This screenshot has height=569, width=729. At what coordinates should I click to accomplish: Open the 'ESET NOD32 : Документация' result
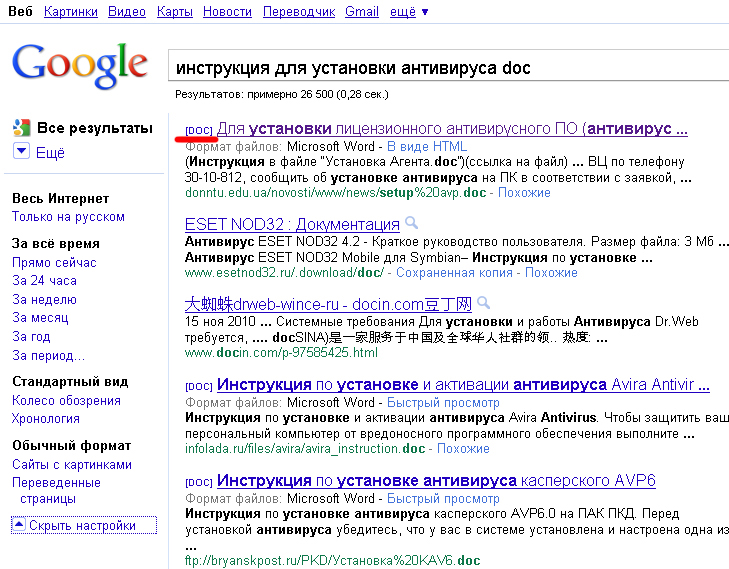click(292, 225)
